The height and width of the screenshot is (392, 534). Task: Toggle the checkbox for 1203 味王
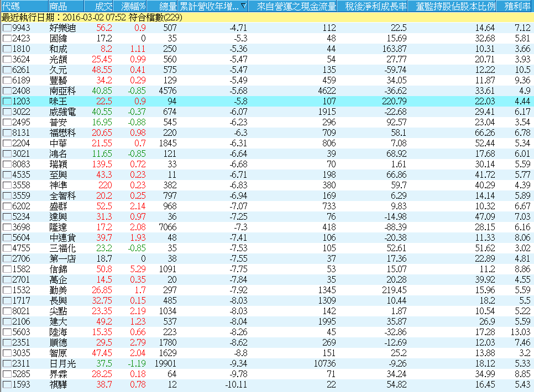(x=7, y=102)
